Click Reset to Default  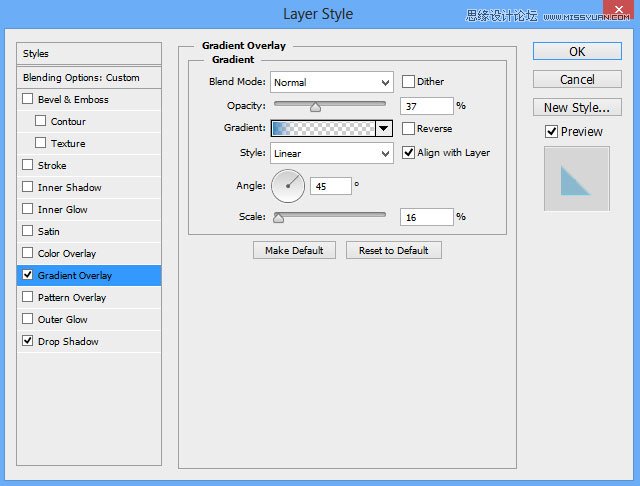click(x=393, y=250)
